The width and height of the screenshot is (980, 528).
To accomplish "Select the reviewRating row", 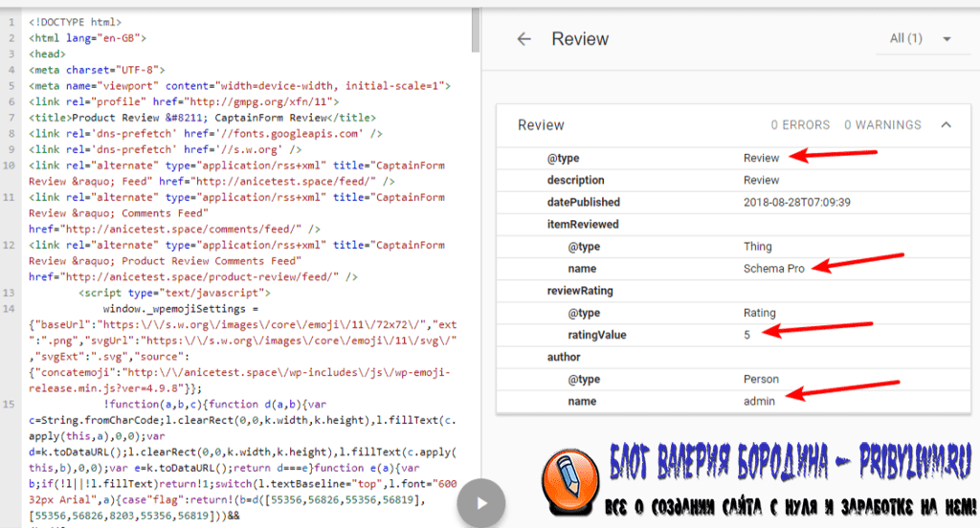I will pos(733,291).
